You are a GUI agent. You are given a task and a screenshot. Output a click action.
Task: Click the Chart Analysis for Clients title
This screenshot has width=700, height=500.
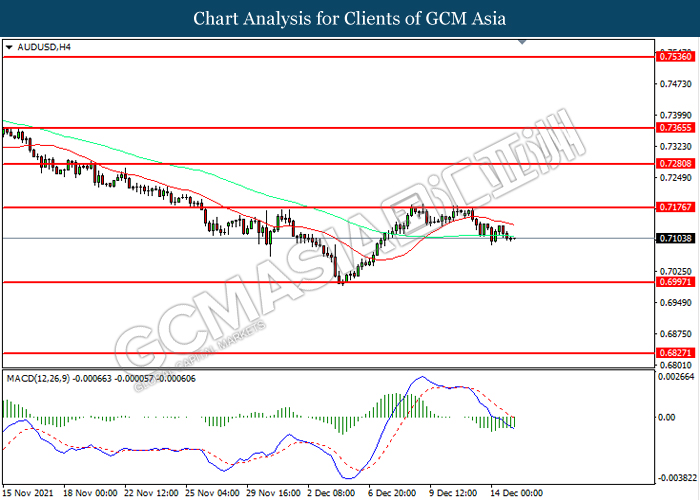[x=350, y=18]
